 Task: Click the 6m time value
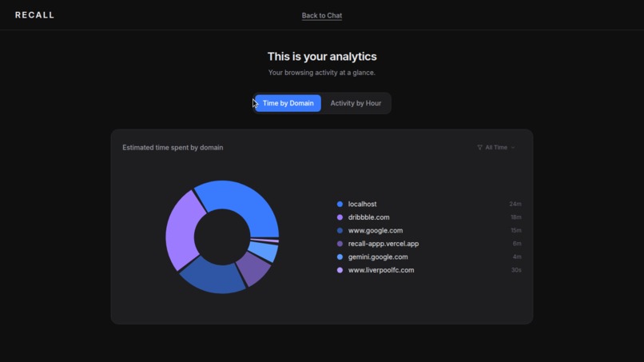click(x=517, y=244)
